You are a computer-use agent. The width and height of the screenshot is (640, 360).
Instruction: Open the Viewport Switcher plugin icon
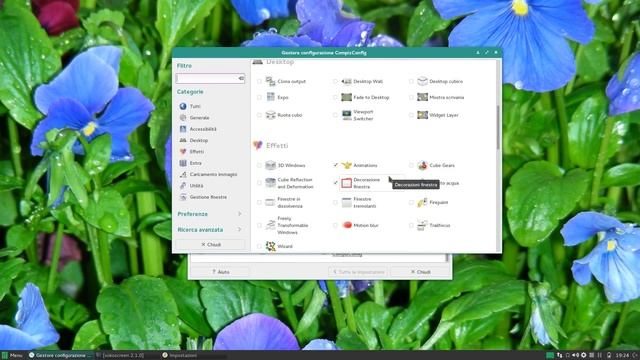(x=347, y=115)
